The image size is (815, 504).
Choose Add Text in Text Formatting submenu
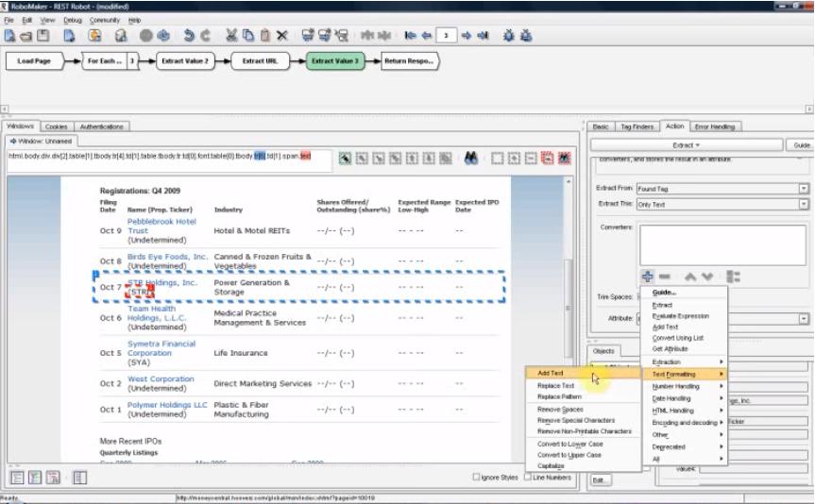point(583,373)
